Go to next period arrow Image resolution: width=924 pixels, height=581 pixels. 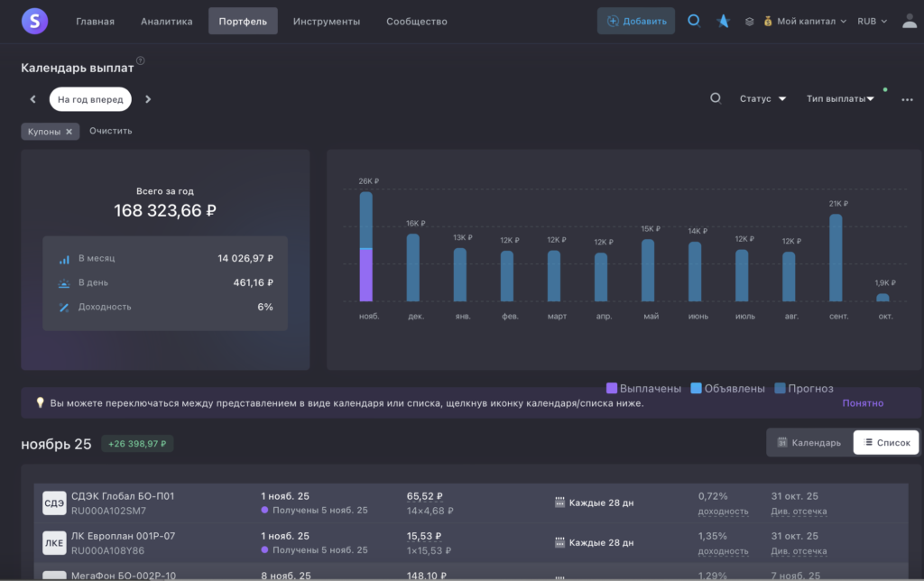[x=148, y=99]
